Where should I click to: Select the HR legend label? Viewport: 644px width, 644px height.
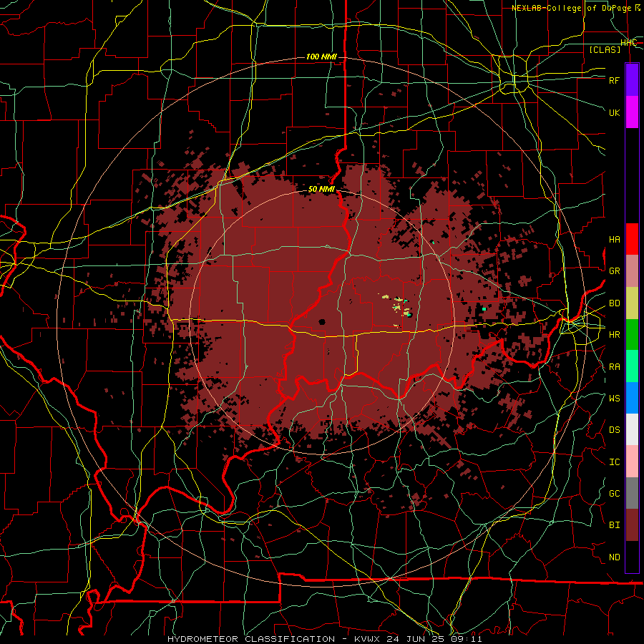pyautogui.click(x=615, y=335)
